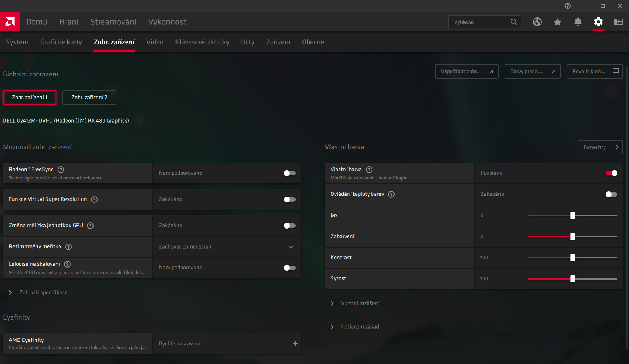The height and width of the screenshot is (364, 629).
Task: Enable Změna měřítka jednotkou GPU switch
Action: 290,226
